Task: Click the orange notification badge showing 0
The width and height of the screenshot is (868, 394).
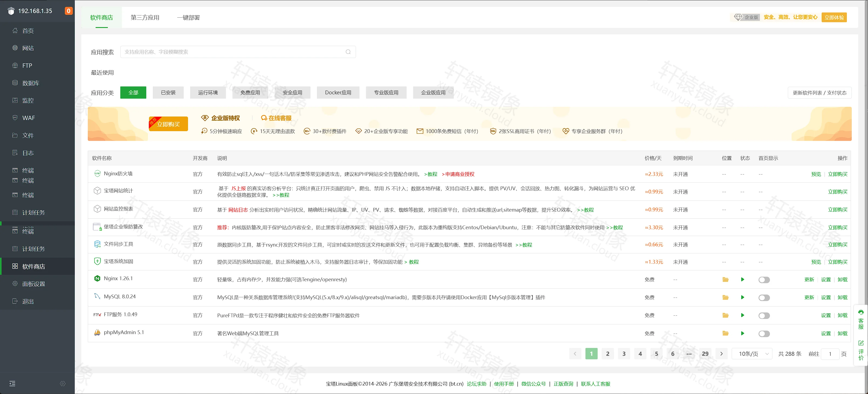Action: [x=68, y=11]
